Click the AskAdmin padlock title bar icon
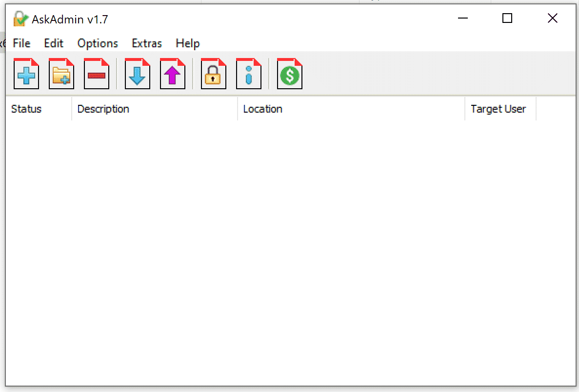This screenshot has height=392, width=579. coord(20,19)
